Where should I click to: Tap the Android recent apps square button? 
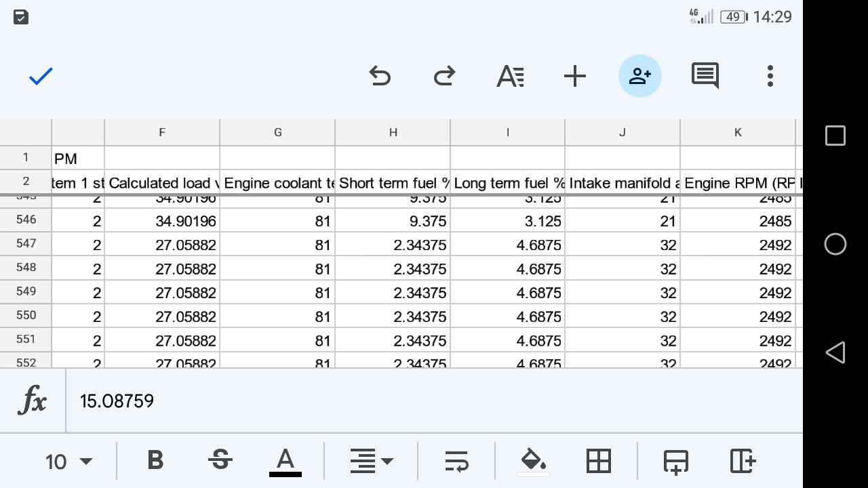(x=835, y=136)
